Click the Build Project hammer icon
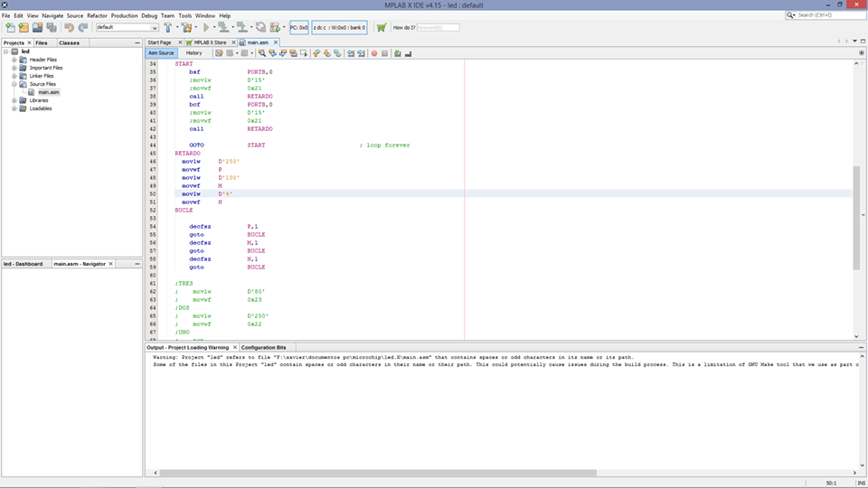868x488 pixels. click(168, 27)
